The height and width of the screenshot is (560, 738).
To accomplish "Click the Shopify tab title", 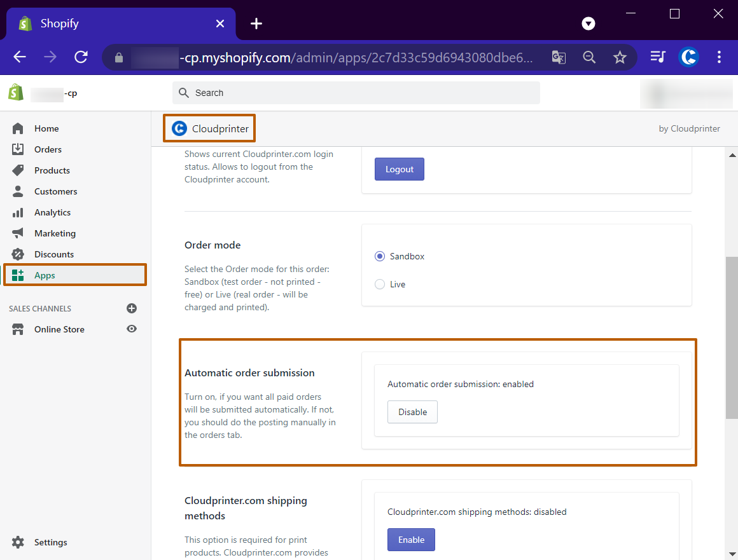I will click(59, 24).
